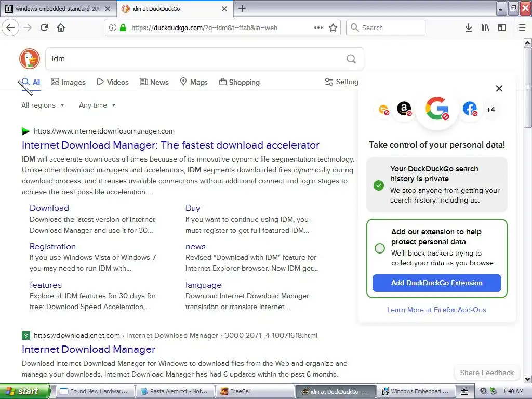This screenshot has height=399, width=532.
Task: Open the language sitelink
Action: [203, 285]
